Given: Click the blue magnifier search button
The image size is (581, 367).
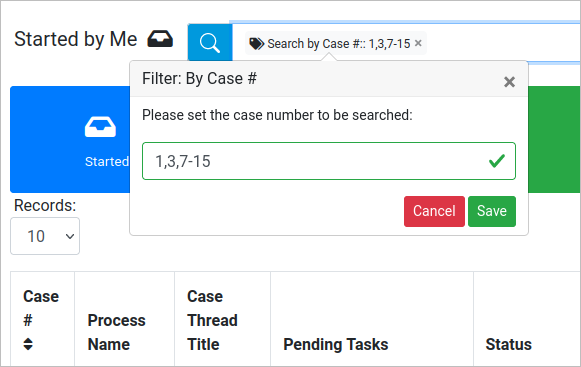Looking at the screenshot, I should (x=210, y=43).
